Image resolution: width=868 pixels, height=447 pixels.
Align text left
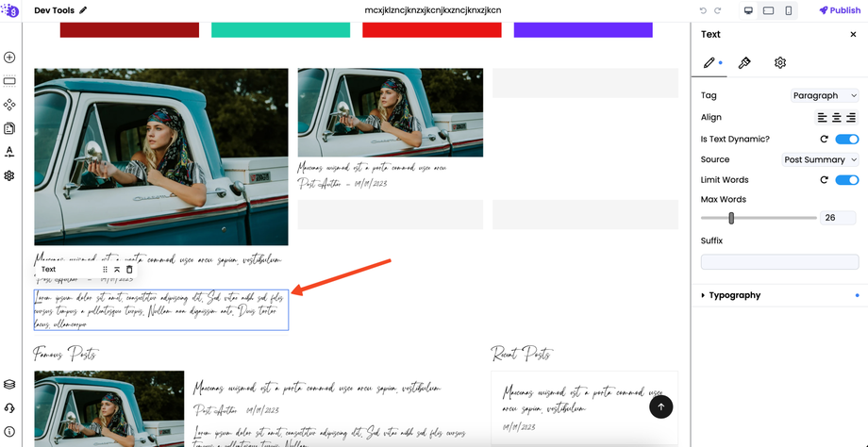point(823,117)
